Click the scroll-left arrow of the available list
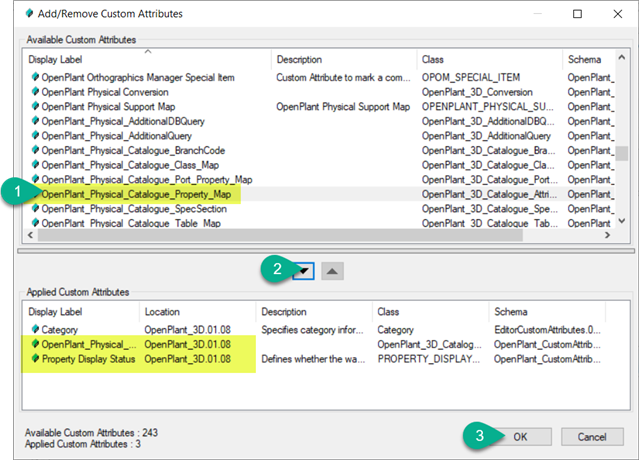 [x=31, y=235]
